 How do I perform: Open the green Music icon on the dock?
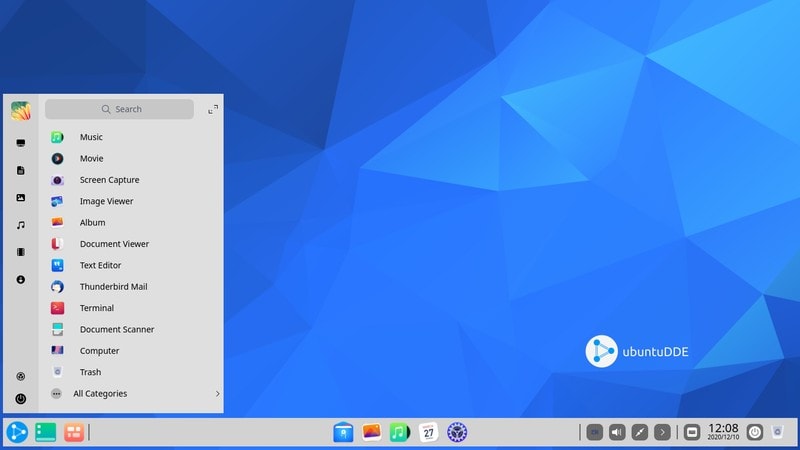400,433
